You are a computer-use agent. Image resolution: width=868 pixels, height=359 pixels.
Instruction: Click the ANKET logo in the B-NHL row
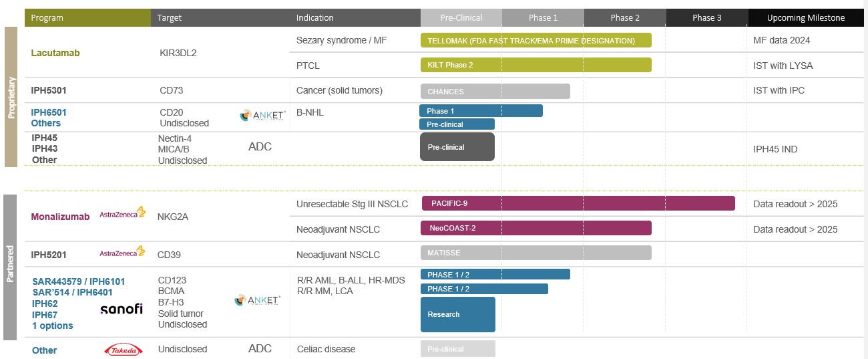pos(262,115)
